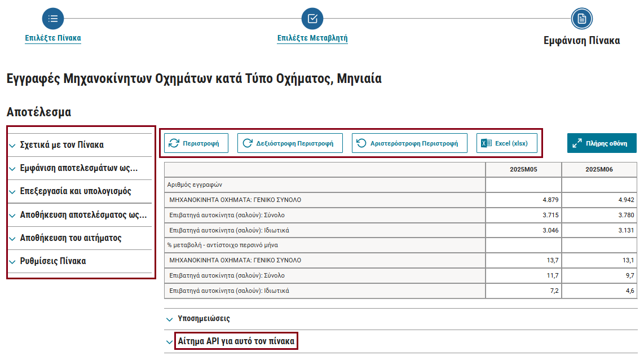Click the value 3.780 cell
Image resolution: width=644 pixels, height=360 pixels.
(599, 216)
